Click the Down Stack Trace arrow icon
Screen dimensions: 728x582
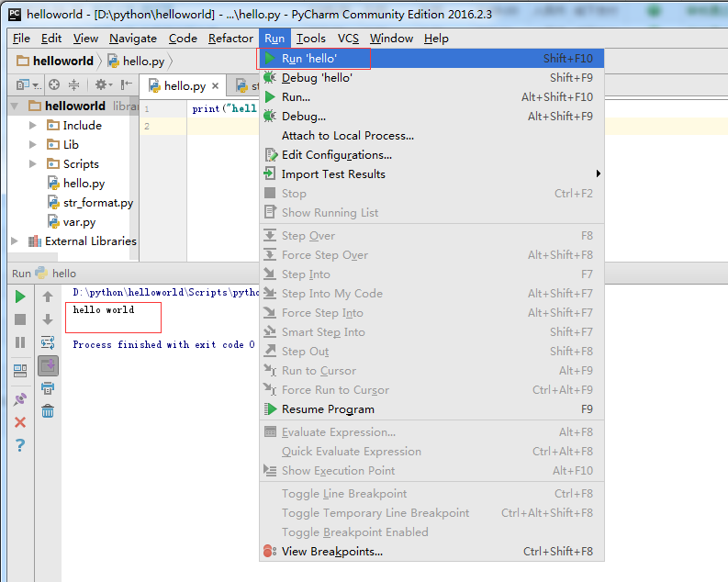click(48, 319)
